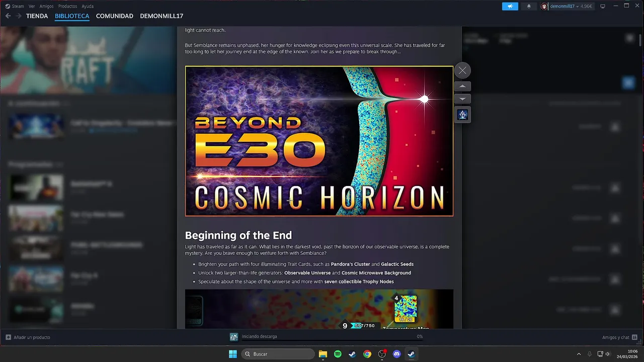Open File Explorer from the taskbar
This screenshot has height=362, width=644.
pos(323,354)
